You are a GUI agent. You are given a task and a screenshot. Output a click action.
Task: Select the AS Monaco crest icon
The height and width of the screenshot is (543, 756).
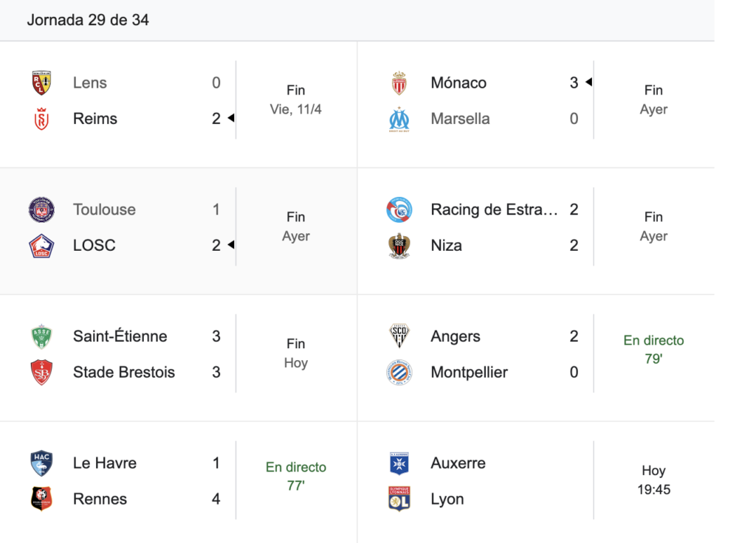coord(399,83)
